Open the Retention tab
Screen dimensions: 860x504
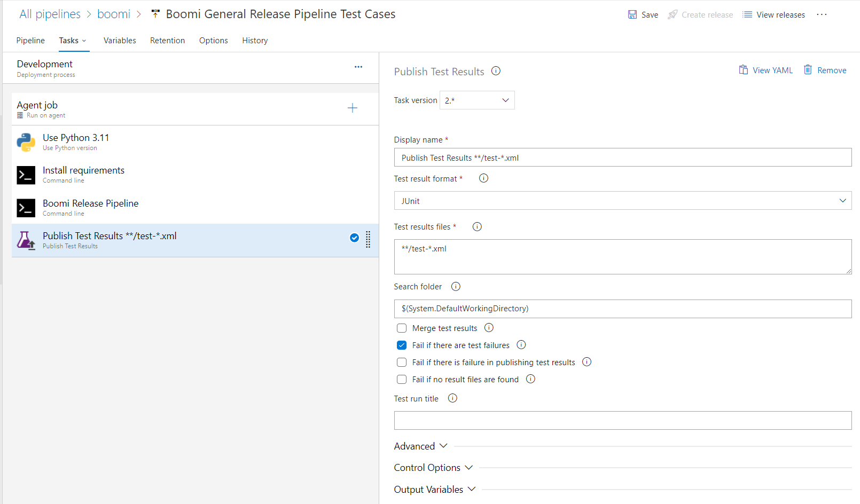click(x=167, y=41)
